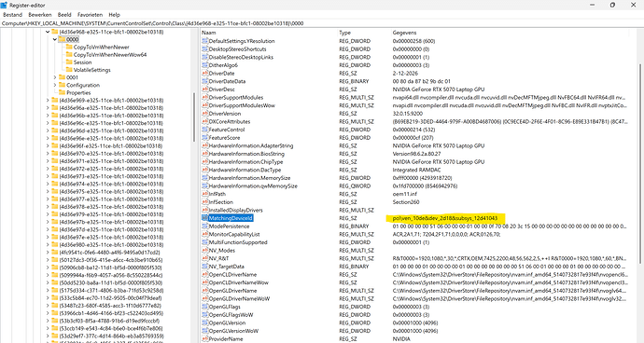The height and width of the screenshot is (343, 644).
Task: Click the folder icon of VolatileSettings key
Action: click(69, 70)
